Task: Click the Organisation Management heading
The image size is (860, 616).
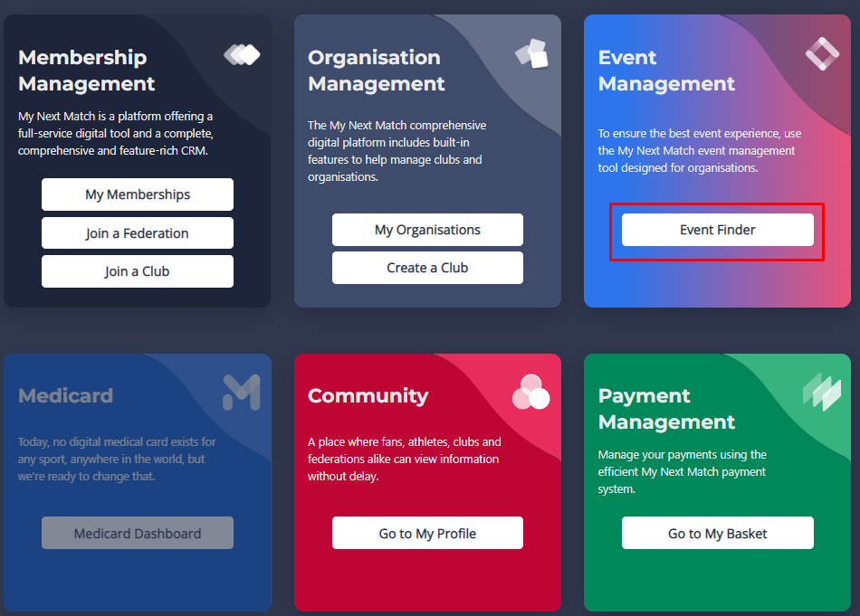Action: [377, 71]
